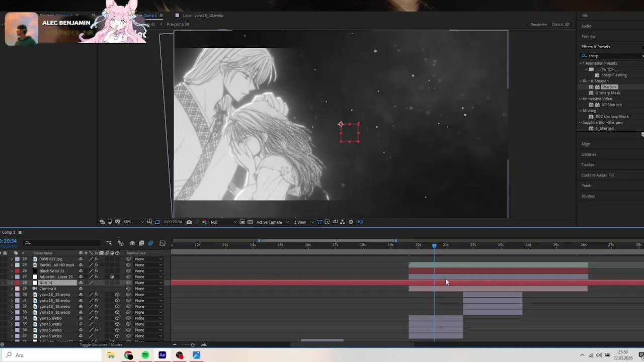
Task: Open the Info panel tab
Action: (x=585, y=16)
